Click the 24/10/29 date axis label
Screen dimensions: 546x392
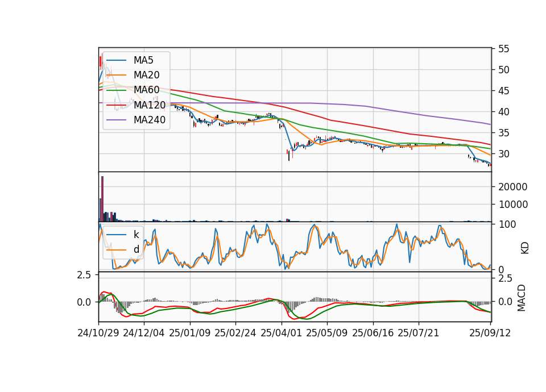tap(98, 333)
